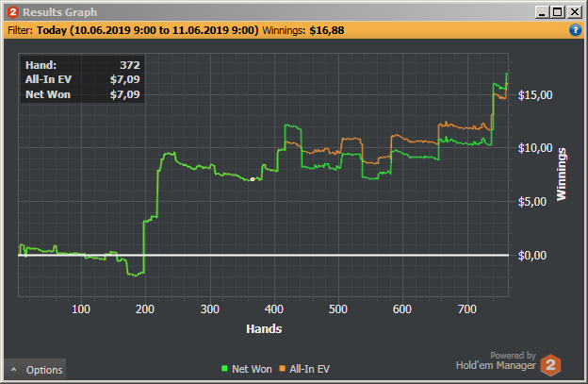588x384 pixels.
Task: Click the $0,00 y-axis label
Action: tap(532, 256)
